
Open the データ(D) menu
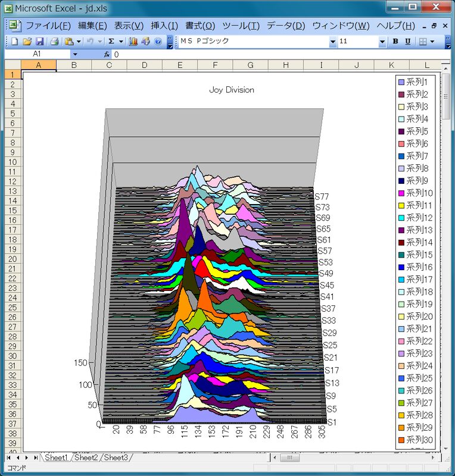tap(286, 26)
